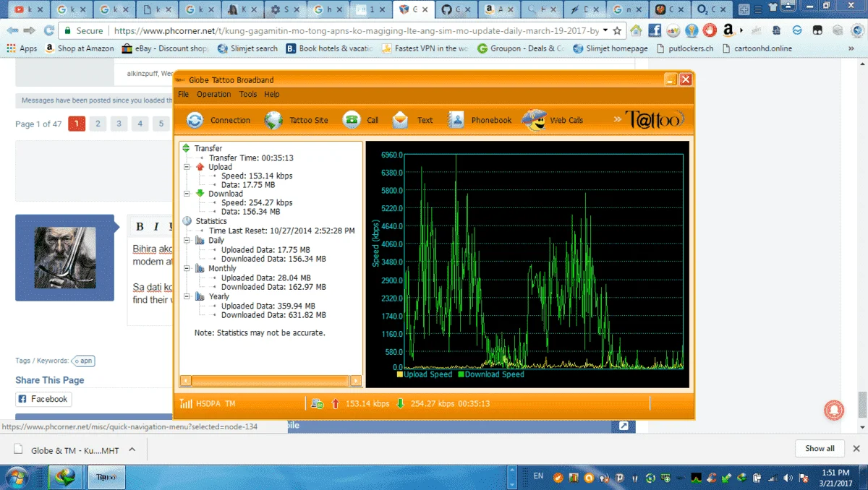Click the 'apn' keyword tag
Screen dimensions: 868x490
84,361
